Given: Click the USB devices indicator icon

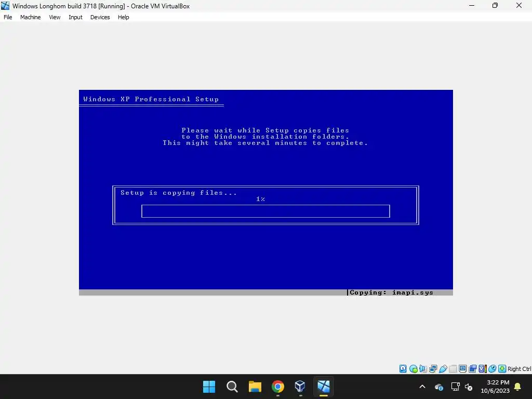Looking at the screenshot, I should click(443, 369).
